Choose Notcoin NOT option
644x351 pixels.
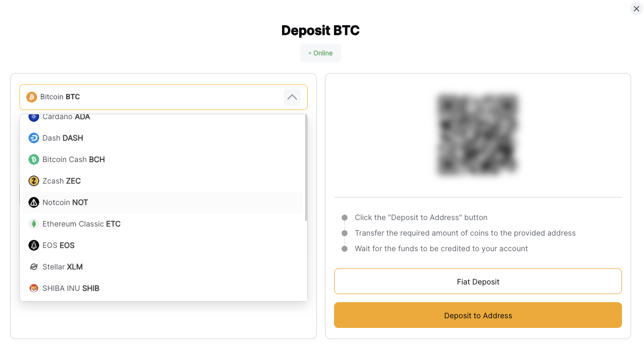[x=163, y=202]
